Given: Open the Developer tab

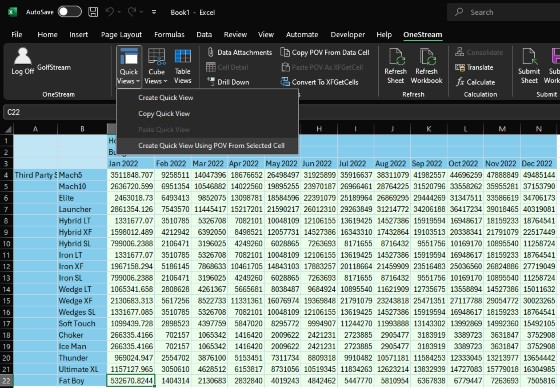Looking at the screenshot, I should click(x=348, y=34).
